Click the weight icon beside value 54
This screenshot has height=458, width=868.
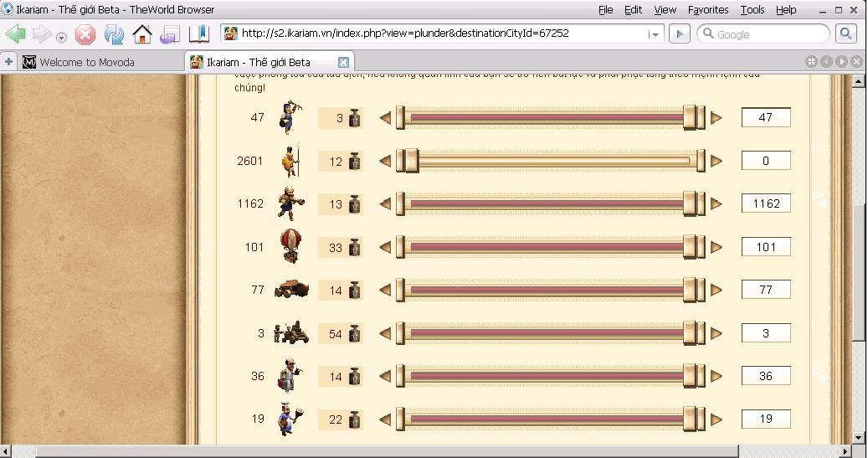pyautogui.click(x=354, y=334)
